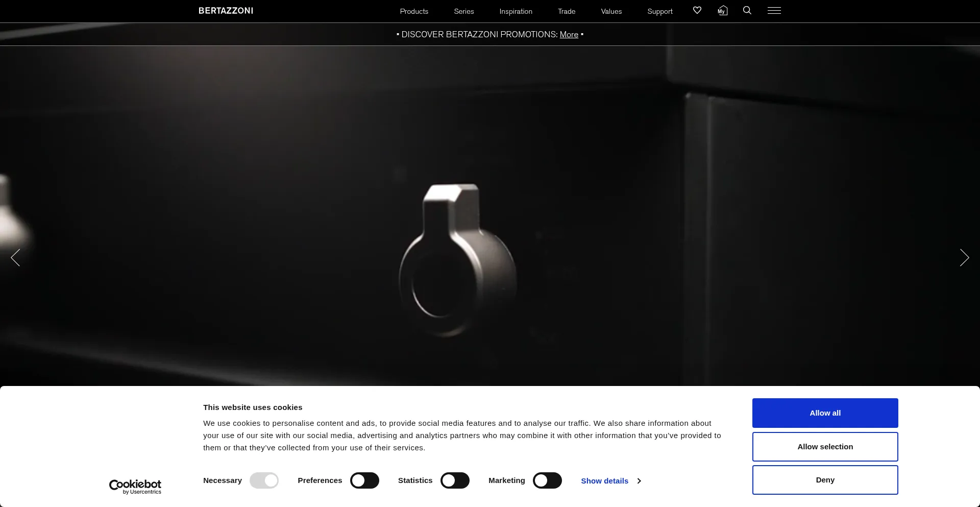Switch on the Marketing cookies toggle
The height and width of the screenshot is (507, 980).
547,480
